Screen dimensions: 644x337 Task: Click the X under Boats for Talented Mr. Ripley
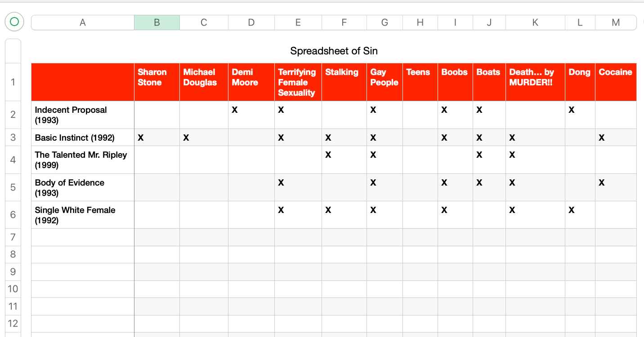[479, 155]
